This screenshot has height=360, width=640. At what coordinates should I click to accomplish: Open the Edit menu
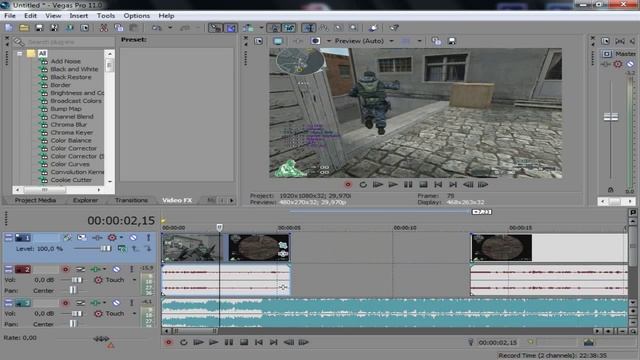(x=30, y=16)
